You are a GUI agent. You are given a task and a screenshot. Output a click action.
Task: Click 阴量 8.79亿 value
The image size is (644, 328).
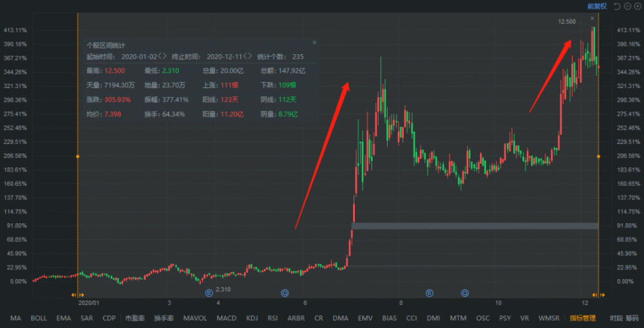click(x=289, y=114)
